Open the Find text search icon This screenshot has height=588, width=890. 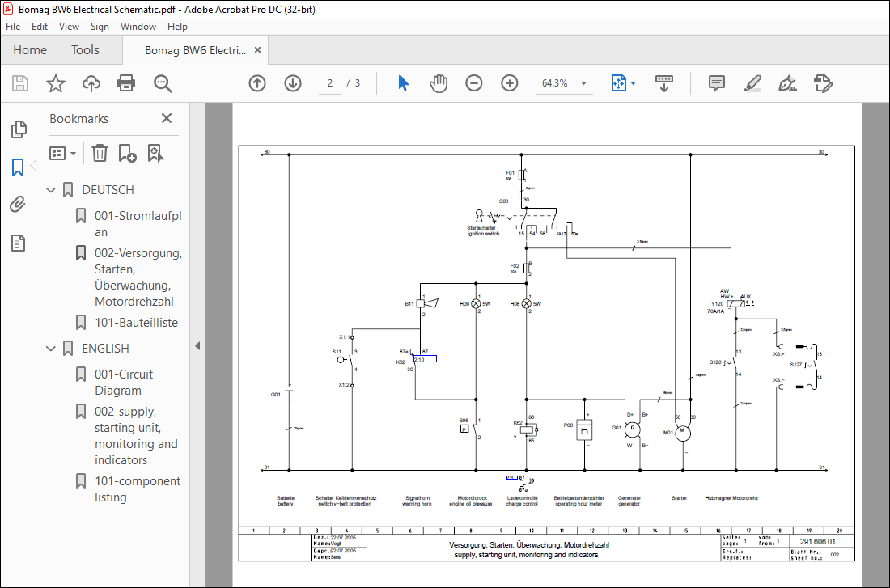click(163, 83)
